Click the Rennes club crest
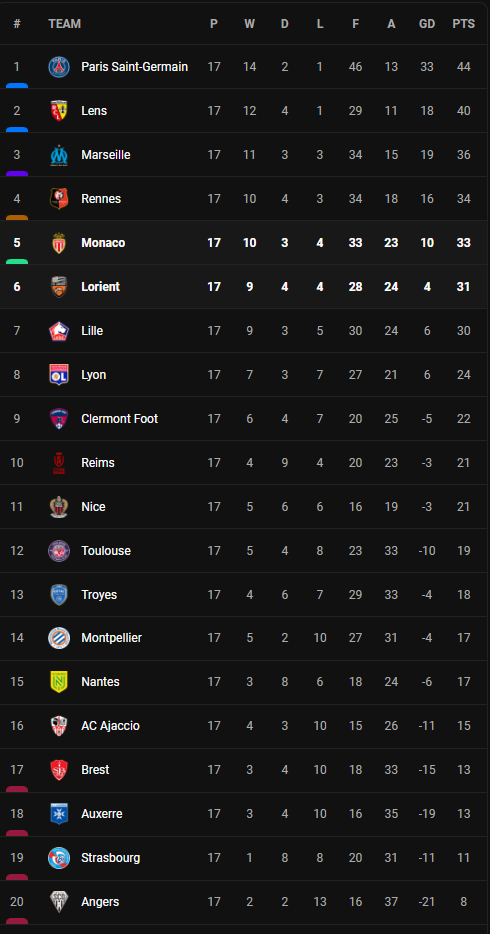The height and width of the screenshot is (934, 490). (59, 199)
